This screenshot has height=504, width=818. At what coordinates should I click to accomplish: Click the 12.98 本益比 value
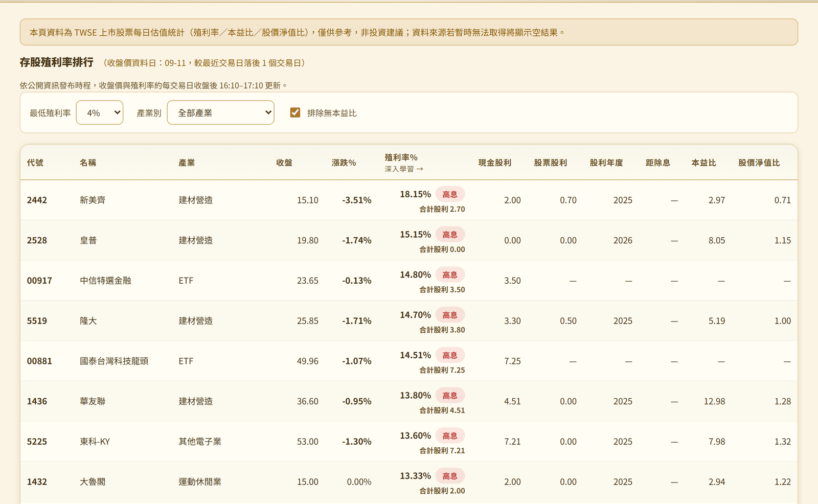714,401
